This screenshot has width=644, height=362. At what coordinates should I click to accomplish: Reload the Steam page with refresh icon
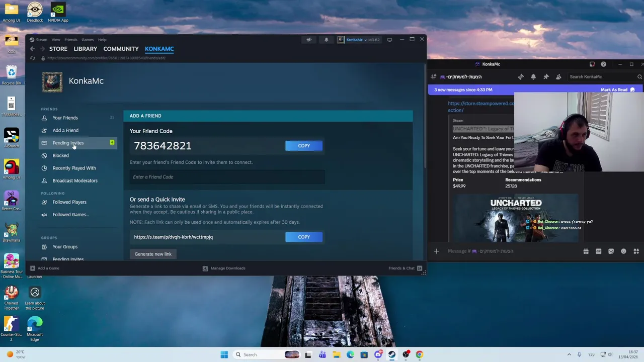[33, 58]
